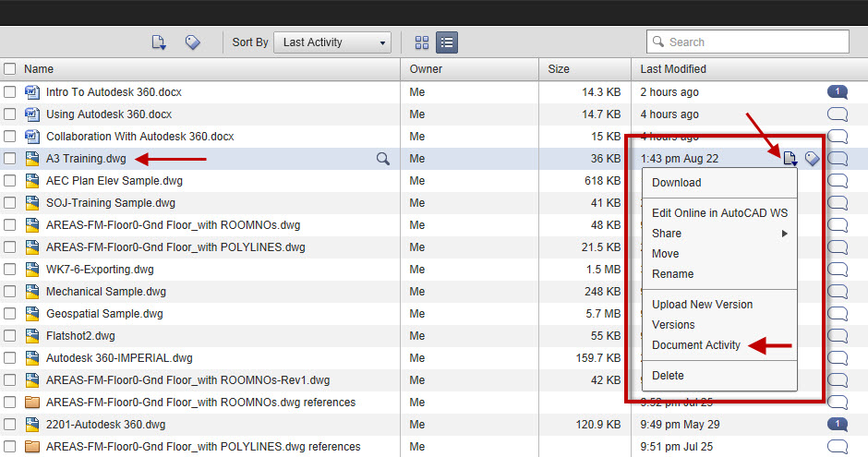Image resolution: width=868 pixels, height=457 pixels.
Task: Open AREAS-FM-Floor0-Gnd Floor_with ROOMNOs-Rev1.dwg
Action: (x=187, y=380)
